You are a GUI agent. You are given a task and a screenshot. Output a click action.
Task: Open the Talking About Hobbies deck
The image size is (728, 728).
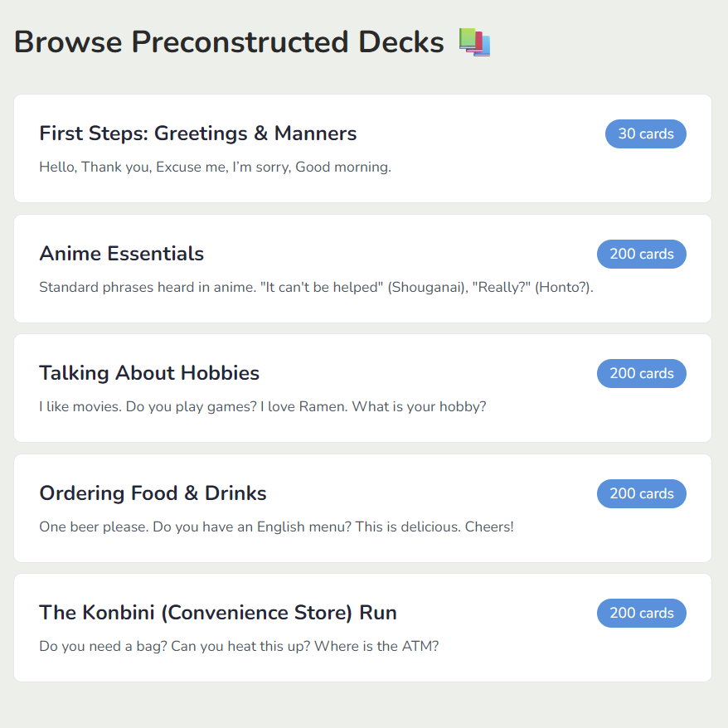click(149, 373)
